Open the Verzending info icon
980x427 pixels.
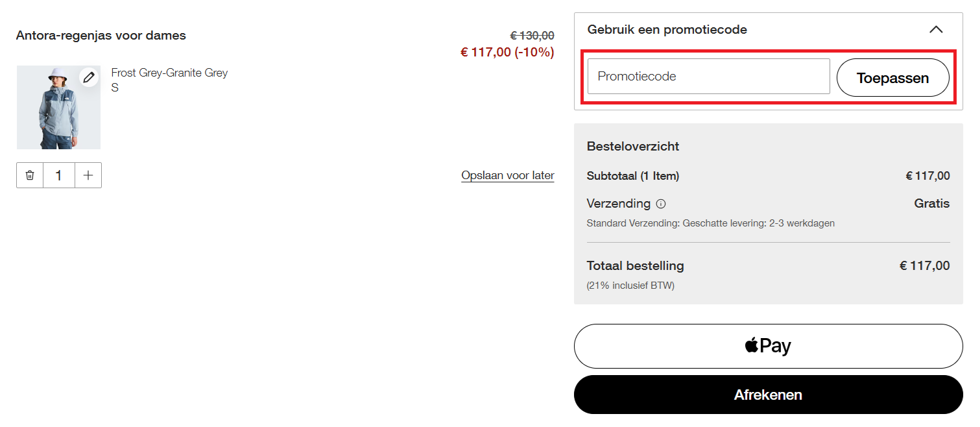pos(661,204)
